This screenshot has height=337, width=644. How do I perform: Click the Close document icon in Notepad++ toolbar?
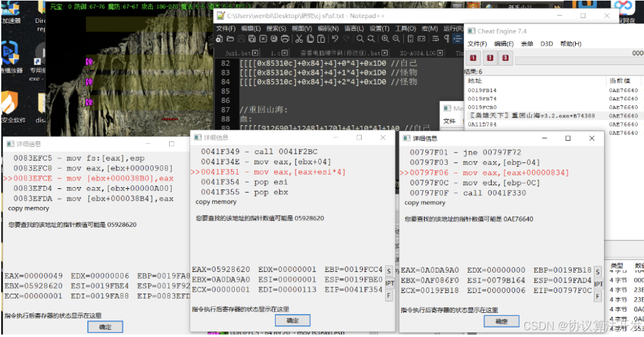[263, 38]
